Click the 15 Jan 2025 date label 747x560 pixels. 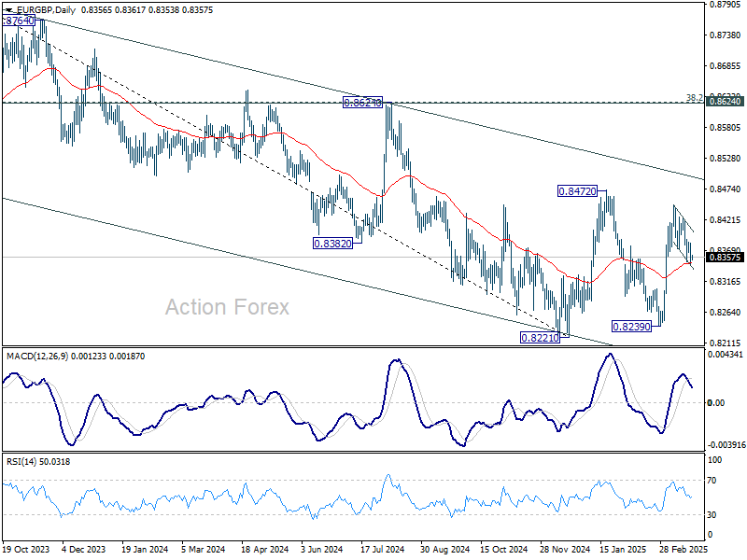(624, 549)
